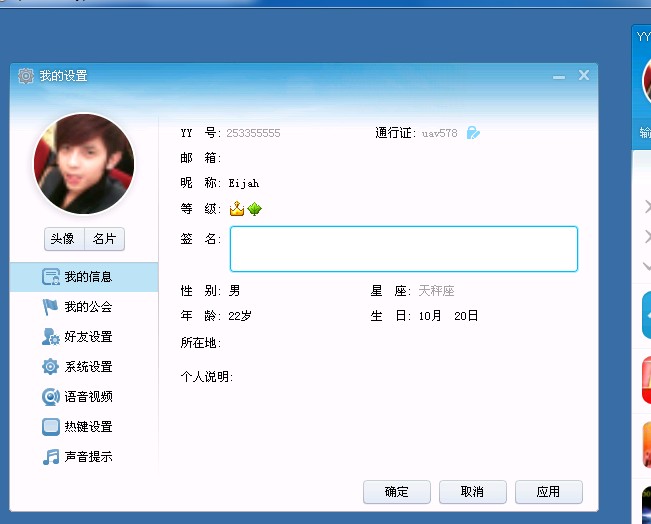Click the person-gear icon beside 好友设置
The height and width of the screenshot is (524, 651).
(x=51, y=337)
